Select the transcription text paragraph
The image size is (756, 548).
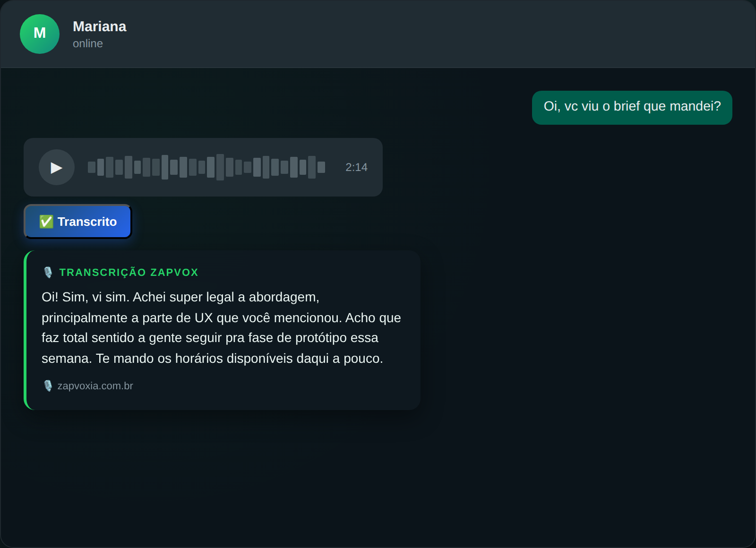pos(221,328)
